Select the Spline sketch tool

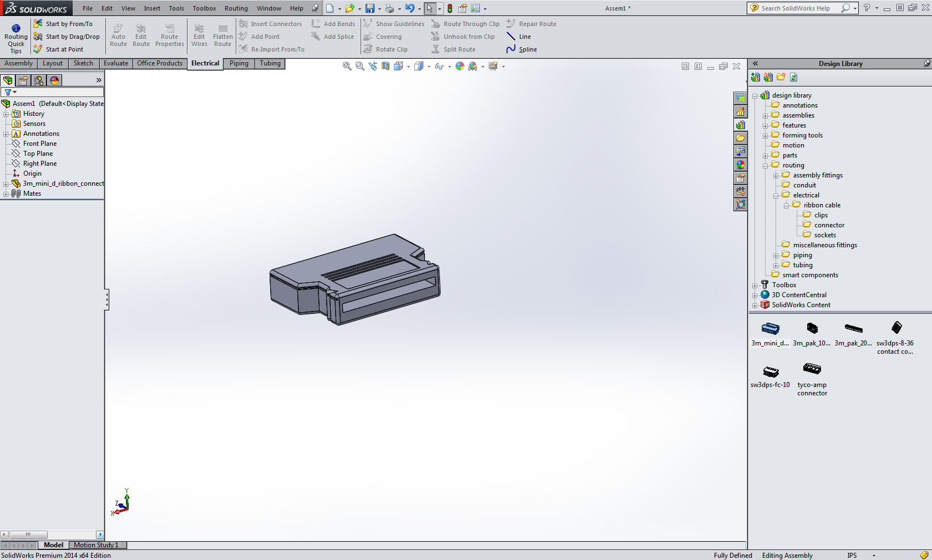(x=521, y=49)
